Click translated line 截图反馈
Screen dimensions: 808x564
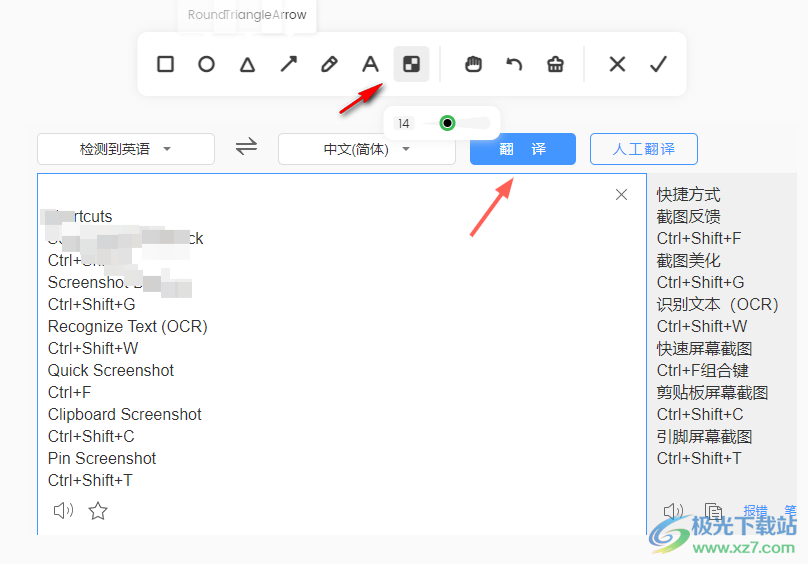[x=688, y=217]
